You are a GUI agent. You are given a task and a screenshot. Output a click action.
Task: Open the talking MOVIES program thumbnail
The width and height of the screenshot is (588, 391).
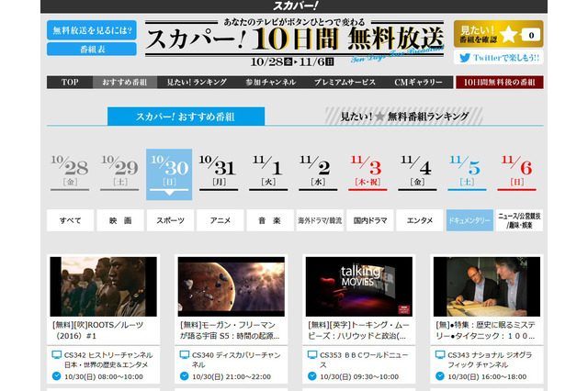click(345, 286)
